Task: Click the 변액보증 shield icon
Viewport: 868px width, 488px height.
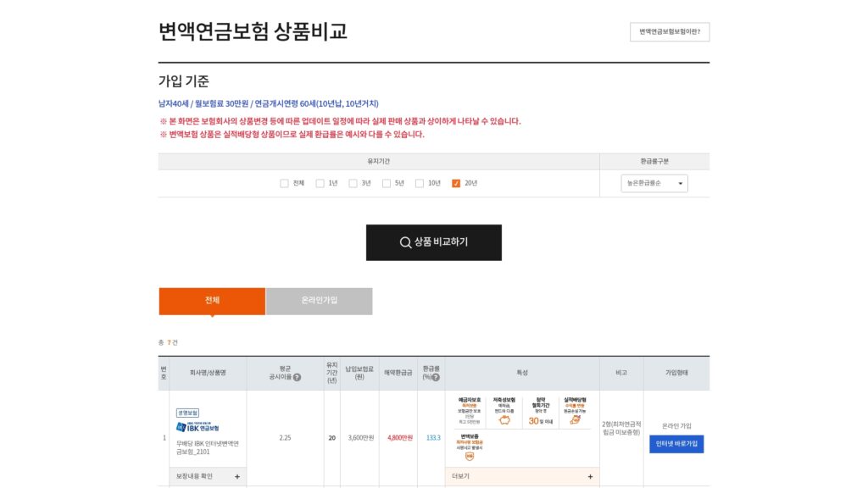Action: click(x=470, y=455)
